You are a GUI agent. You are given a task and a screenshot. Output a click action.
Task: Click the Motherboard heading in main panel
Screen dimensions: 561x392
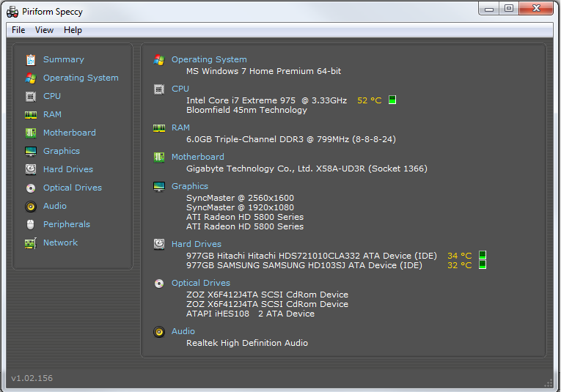pos(198,157)
